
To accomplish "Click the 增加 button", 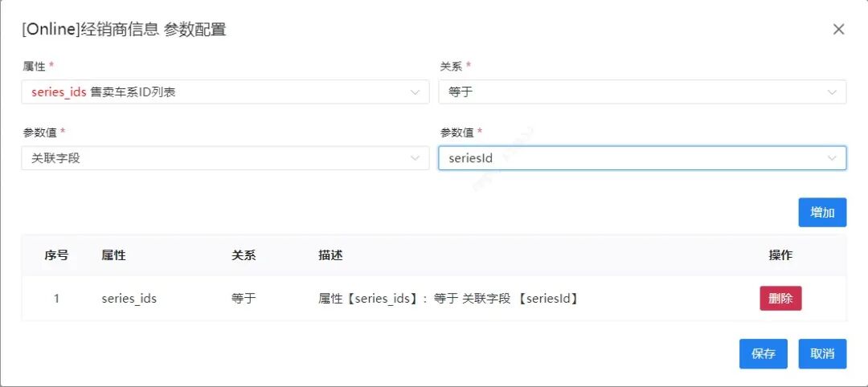I will coord(822,212).
